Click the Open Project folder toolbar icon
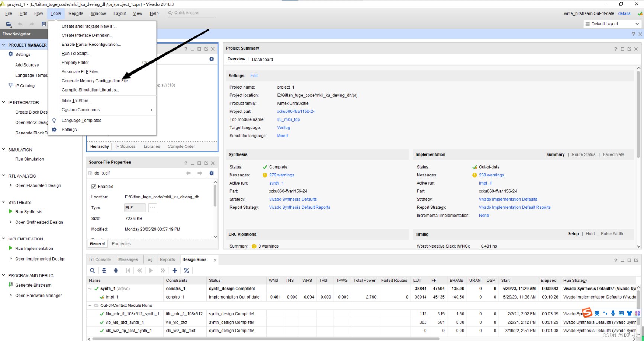This screenshot has height=341, width=644. (x=9, y=24)
